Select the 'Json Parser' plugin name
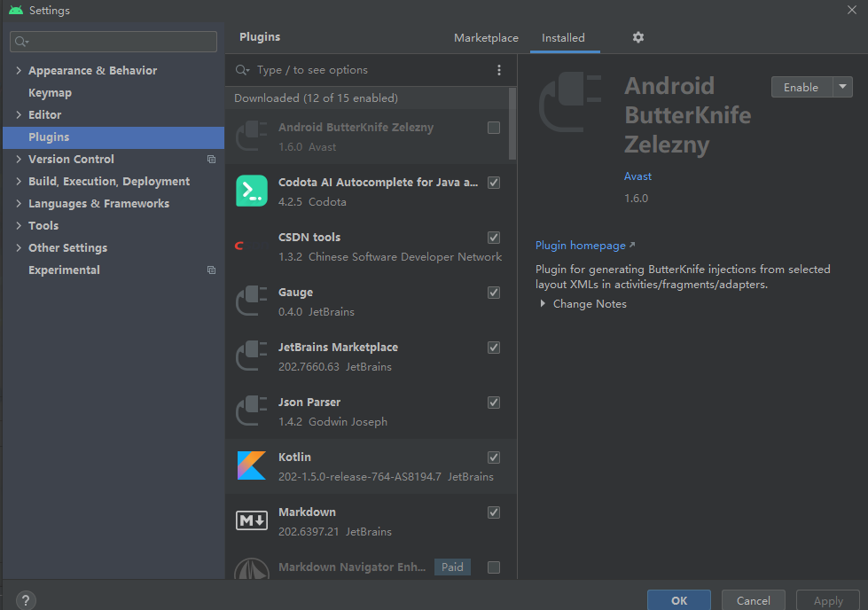This screenshot has height=610, width=868. point(309,402)
